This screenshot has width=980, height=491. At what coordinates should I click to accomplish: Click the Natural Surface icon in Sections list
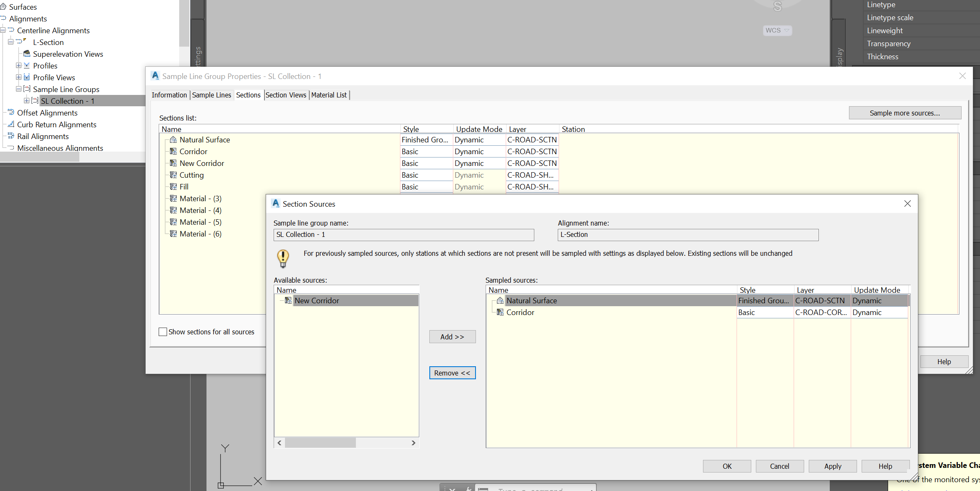tap(173, 140)
